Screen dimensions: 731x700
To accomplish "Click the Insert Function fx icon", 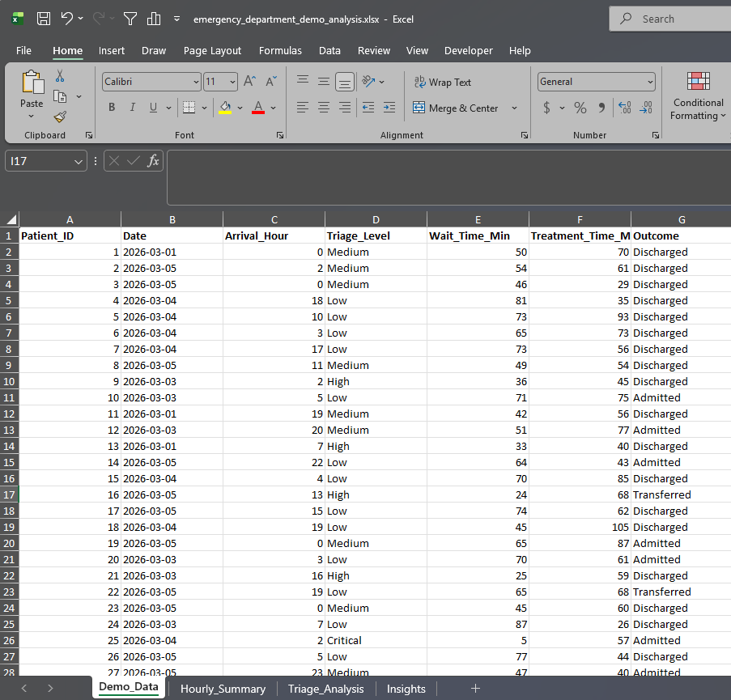I will pyautogui.click(x=153, y=161).
